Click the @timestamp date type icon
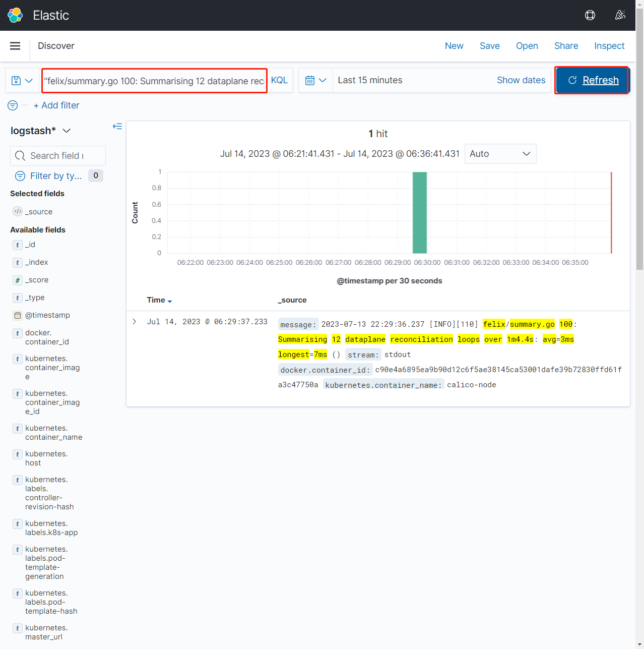Viewport: 644px width, 649px height. (18, 316)
